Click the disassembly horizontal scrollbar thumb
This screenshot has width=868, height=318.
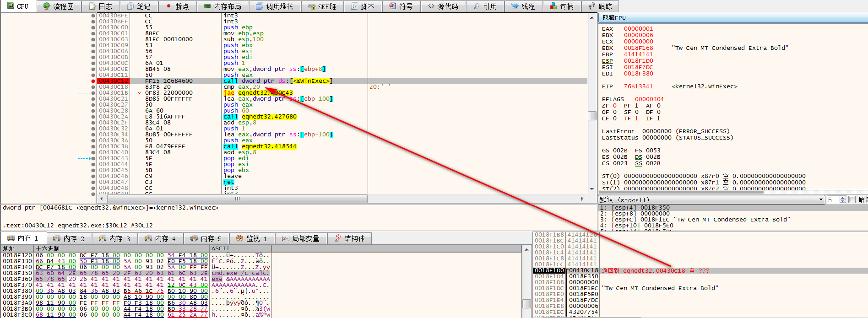[x=237, y=199]
